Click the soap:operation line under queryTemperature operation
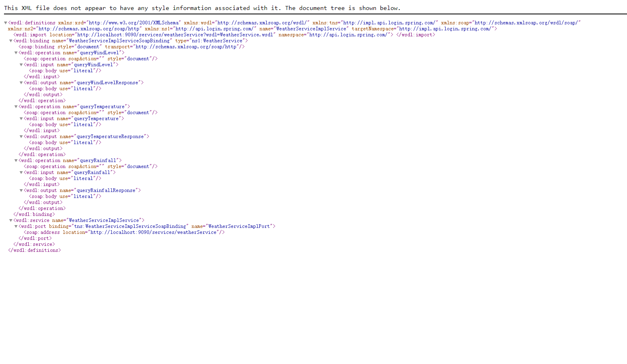The image size is (627, 364). coord(91,113)
